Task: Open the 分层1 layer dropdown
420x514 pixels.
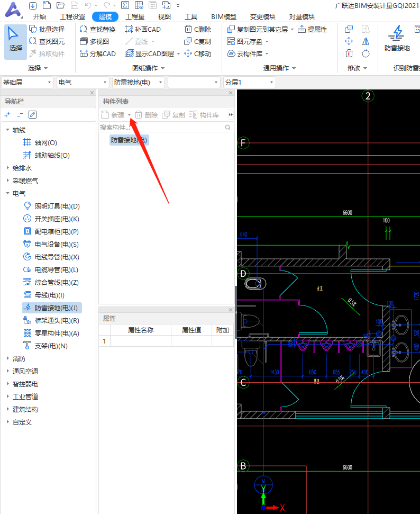Action: 249,82
